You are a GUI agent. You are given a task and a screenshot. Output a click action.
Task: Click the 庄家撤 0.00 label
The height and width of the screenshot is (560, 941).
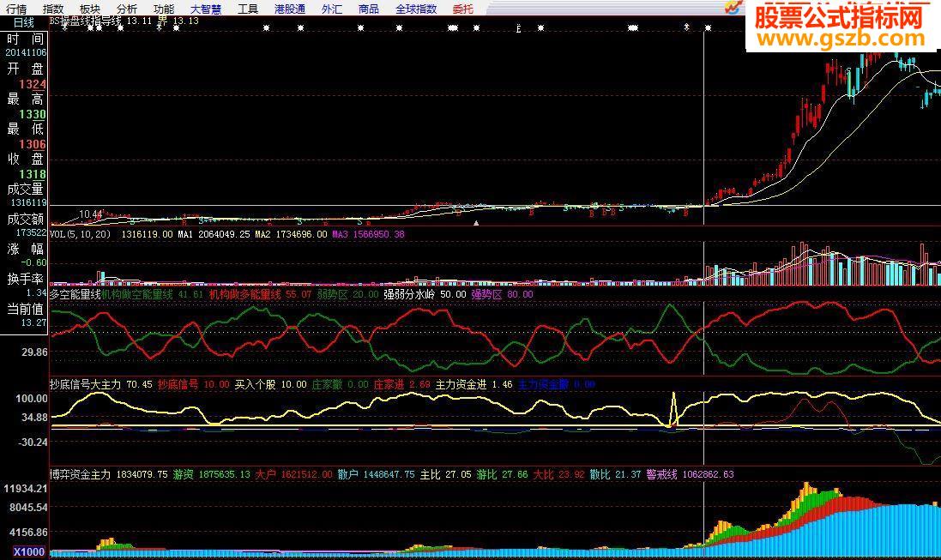[341, 384]
